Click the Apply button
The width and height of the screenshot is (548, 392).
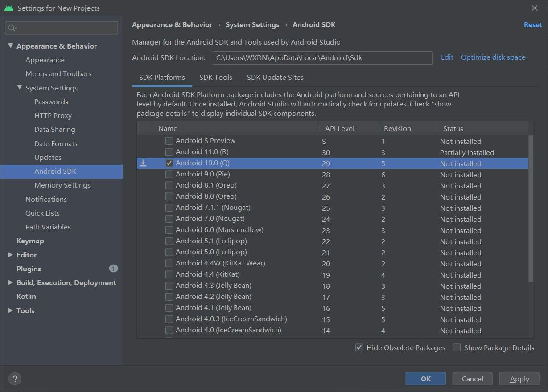[519, 378]
